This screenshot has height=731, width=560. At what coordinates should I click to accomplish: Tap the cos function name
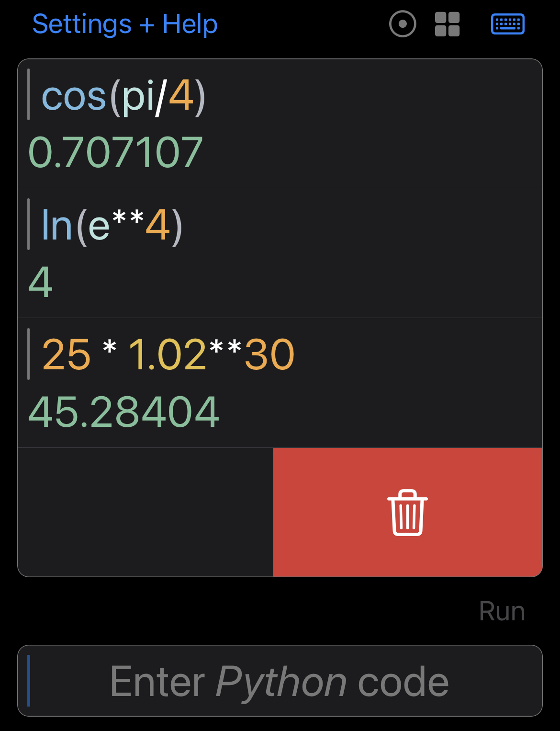pos(74,97)
